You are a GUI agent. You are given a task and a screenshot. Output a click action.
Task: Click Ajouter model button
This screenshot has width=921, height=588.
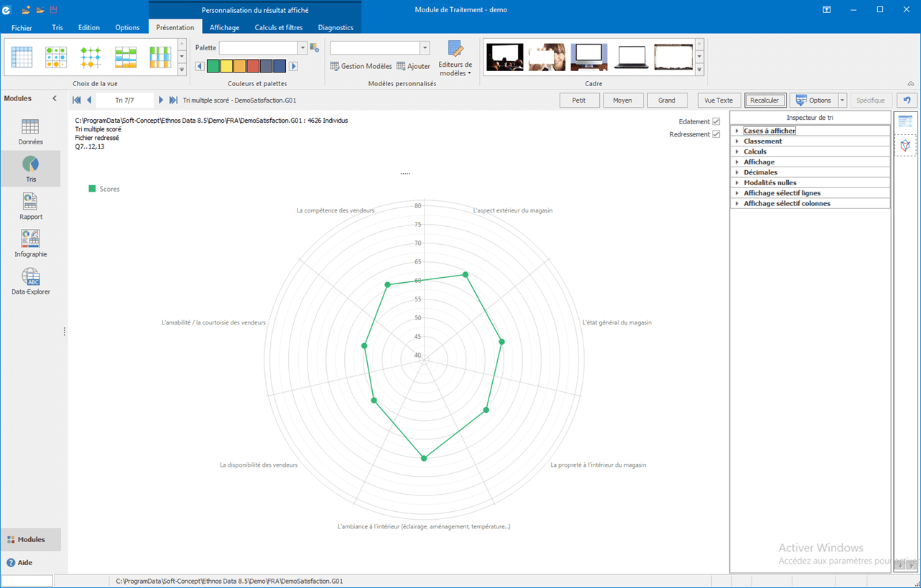tap(414, 66)
